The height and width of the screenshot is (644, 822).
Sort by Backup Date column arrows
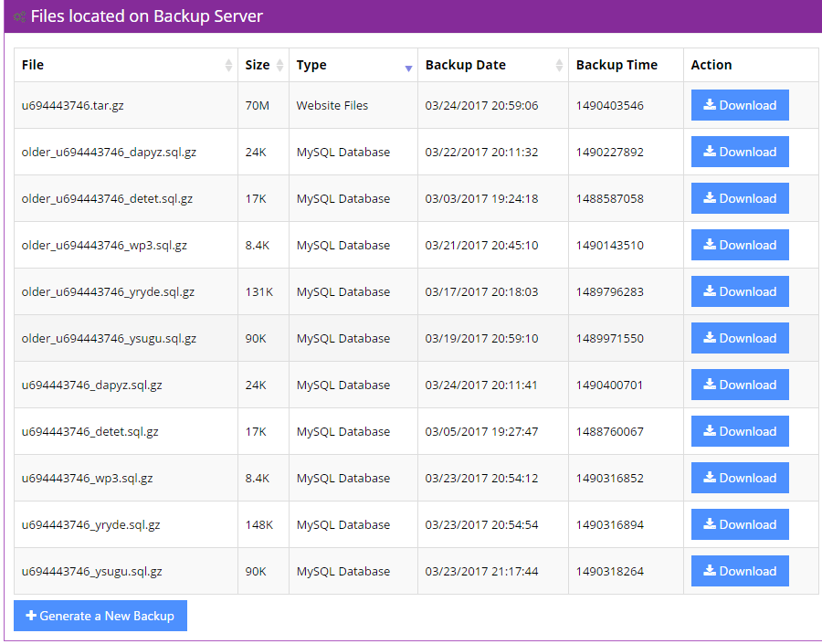pos(559,66)
